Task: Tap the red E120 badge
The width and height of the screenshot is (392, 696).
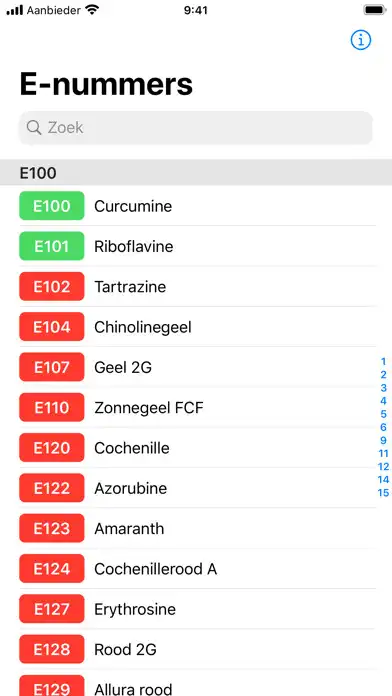Action: (x=51, y=448)
